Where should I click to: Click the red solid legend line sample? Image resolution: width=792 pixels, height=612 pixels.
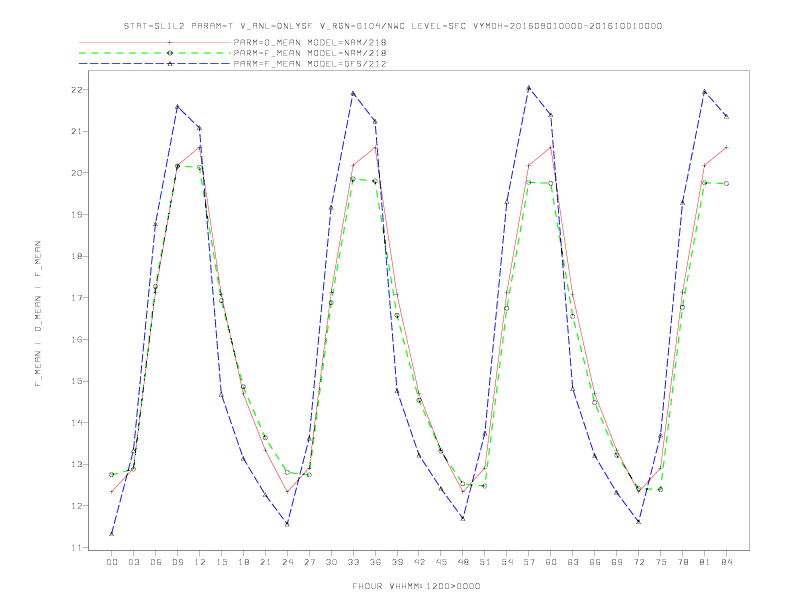155,42
